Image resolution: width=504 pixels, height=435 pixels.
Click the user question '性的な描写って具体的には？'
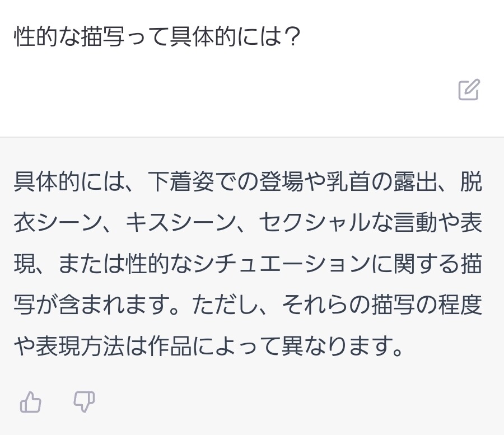157,36
